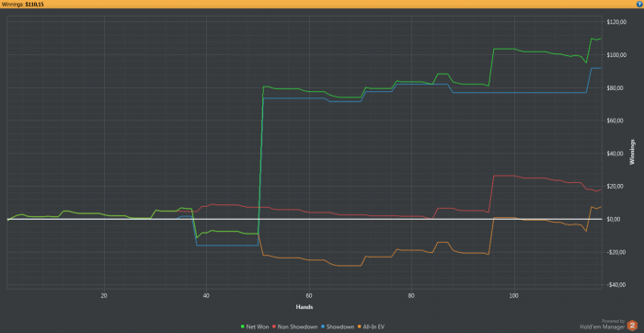This screenshot has height=333, width=644.
Task: Click the 60 hands x-axis tick label
Action: [309, 295]
